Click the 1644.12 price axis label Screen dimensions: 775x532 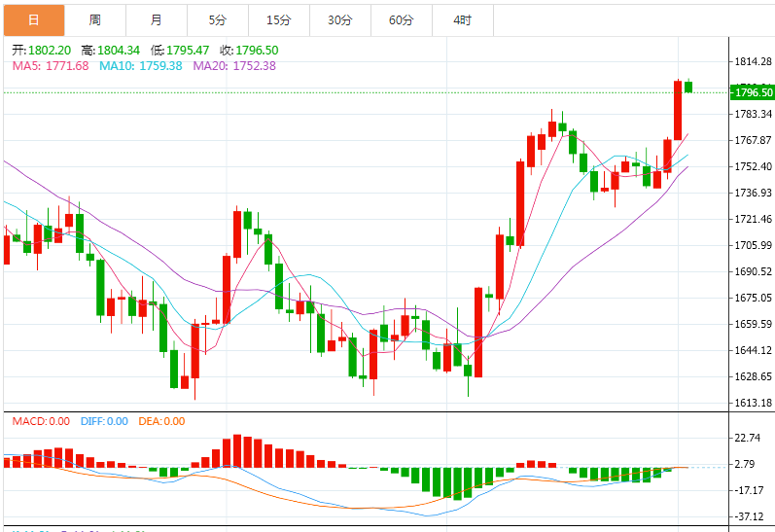coord(754,350)
